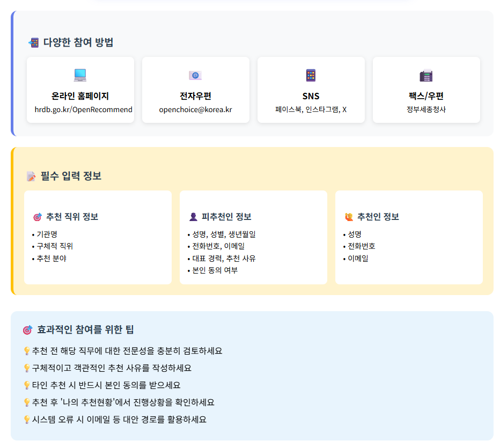
Task: Click the laptop icon above 온라인 홈페이지
Action: (80, 75)
